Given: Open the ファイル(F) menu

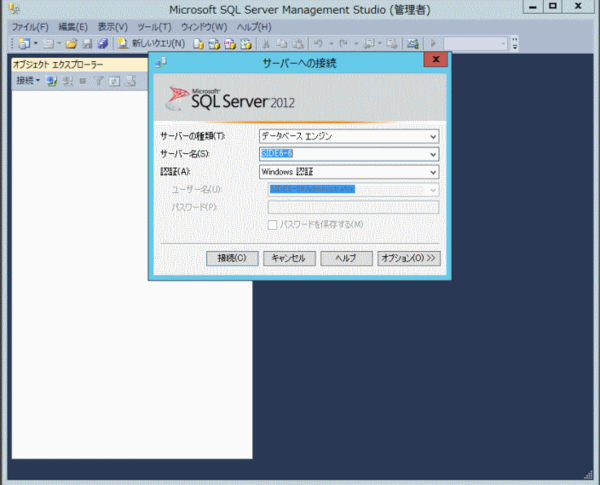Looking at the screenshot, I should point(30,27).
